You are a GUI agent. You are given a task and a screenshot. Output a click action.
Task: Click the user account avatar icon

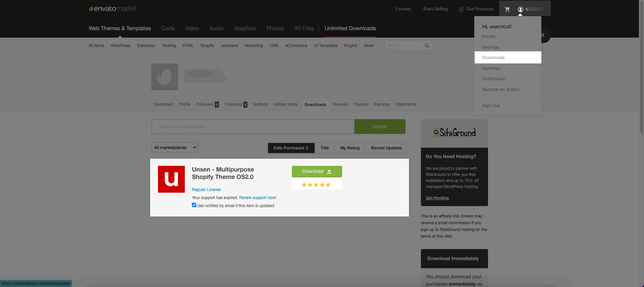[x=520, y=9]
